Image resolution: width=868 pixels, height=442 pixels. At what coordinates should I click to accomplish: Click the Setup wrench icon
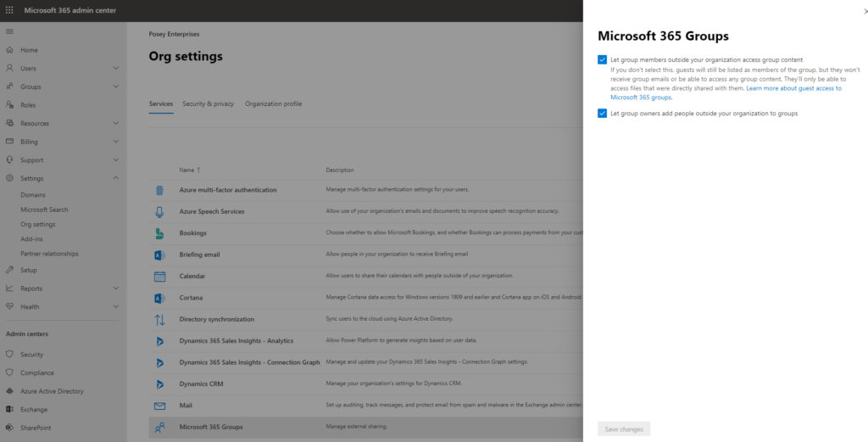(9, 270)
